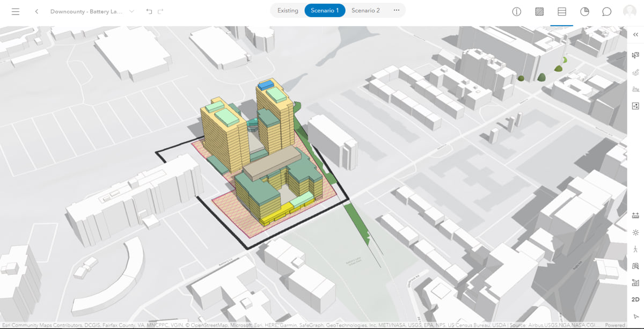Enable the walking pedestrian tool

point(635,249)
